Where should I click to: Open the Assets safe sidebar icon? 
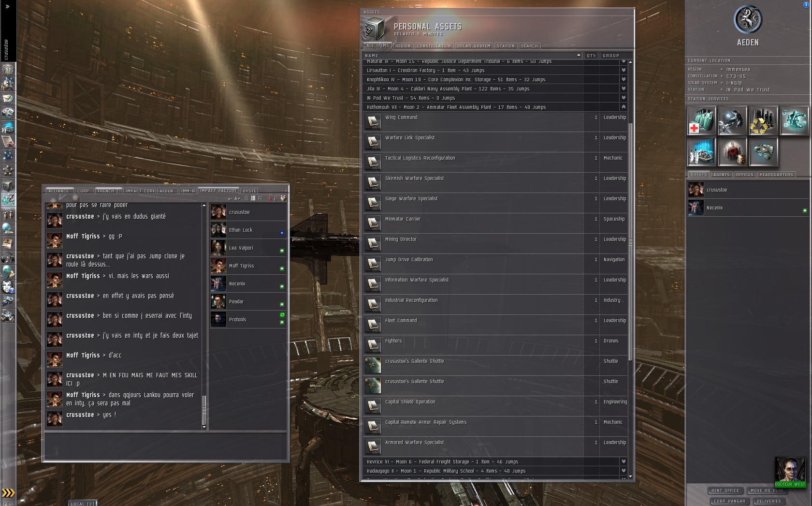(8, 185)
